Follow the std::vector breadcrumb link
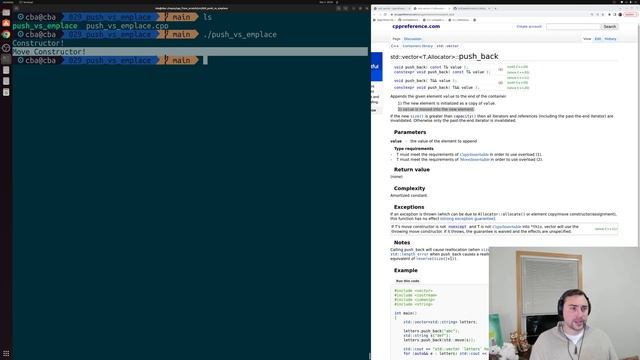Screen dimensions: 640x360 [x=447, y=46]
